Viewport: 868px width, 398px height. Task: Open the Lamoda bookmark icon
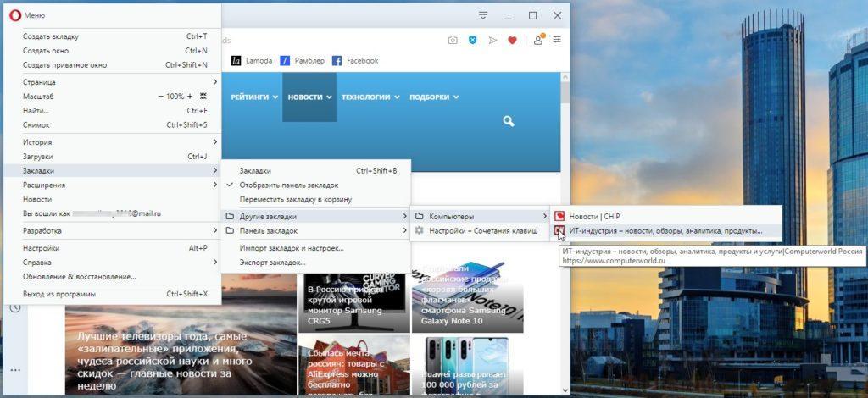[236, 61]
